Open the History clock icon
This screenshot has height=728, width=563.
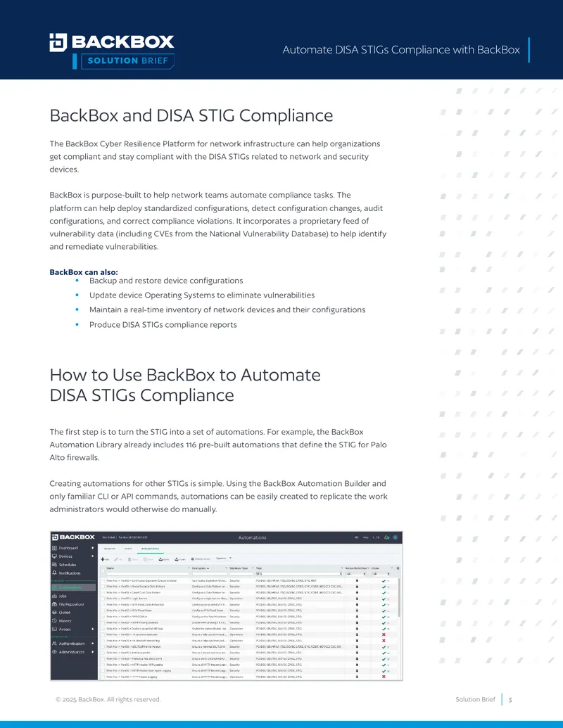[54, 621]
